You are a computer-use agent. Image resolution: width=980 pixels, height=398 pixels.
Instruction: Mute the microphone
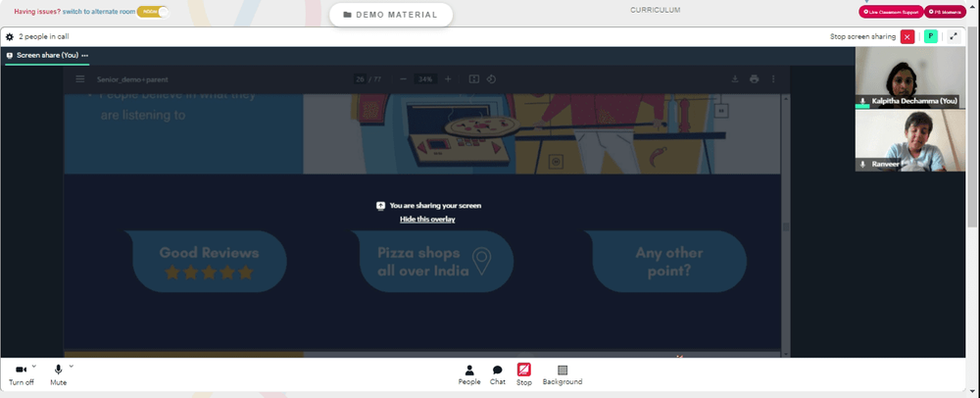pos(58,374)
